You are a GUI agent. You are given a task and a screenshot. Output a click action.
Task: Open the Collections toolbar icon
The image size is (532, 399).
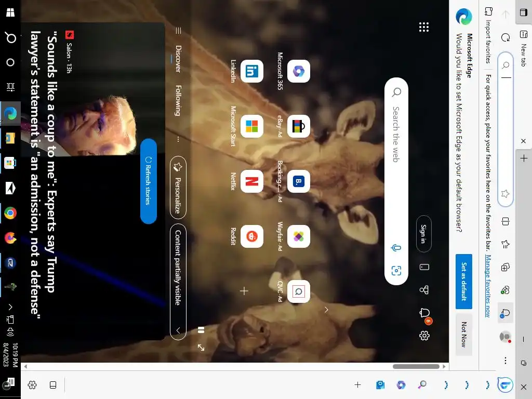tap(505, 267)
